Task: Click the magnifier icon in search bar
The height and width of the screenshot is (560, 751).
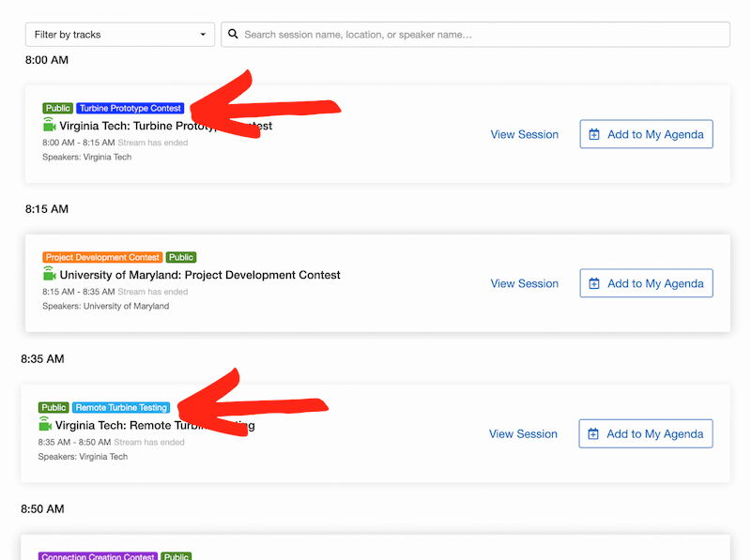Action: (233, 35)
